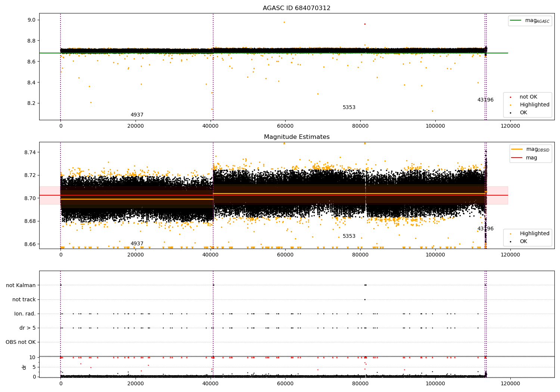This screenshot has width=560, height=392.
Task: Click OBSID label 5353 in Magnitude Estimates plot
Action: [x=349, y=236]
